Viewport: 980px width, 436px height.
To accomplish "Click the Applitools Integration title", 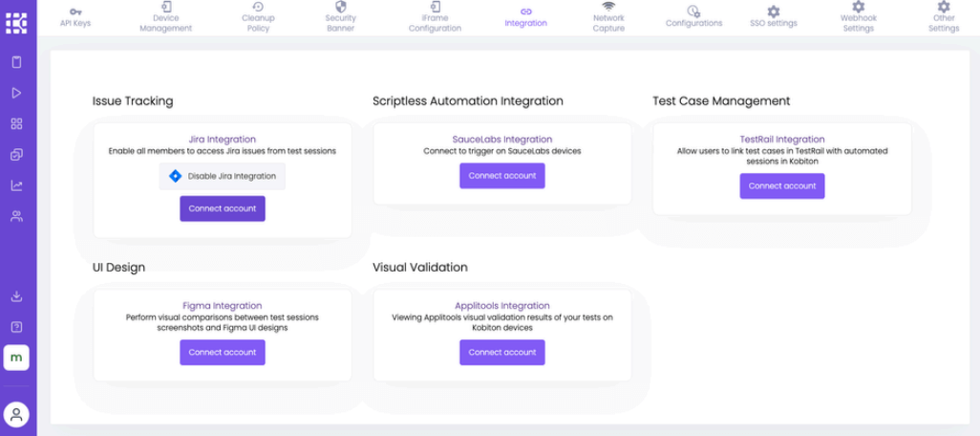I will click(x=502, y=306).
